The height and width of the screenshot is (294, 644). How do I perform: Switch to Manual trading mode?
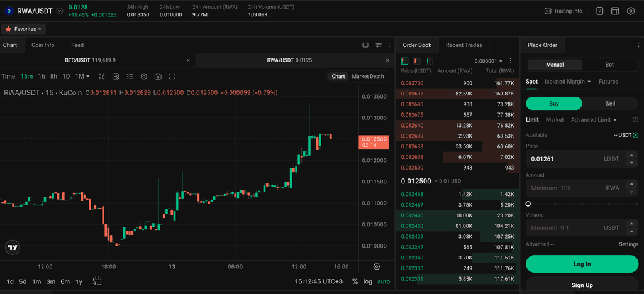(x=555, y=65)
